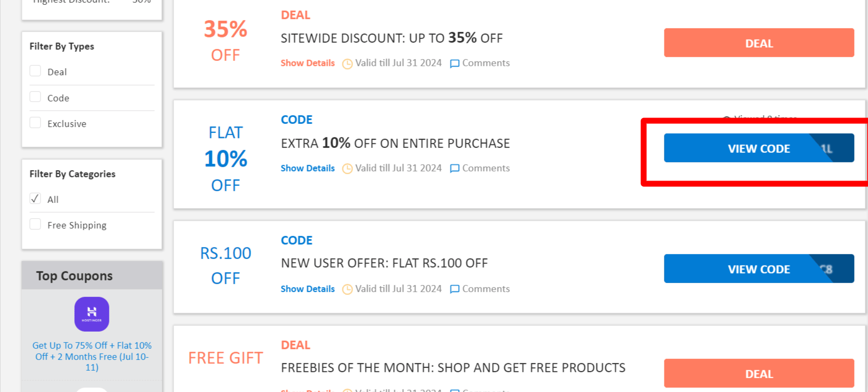Viewport: 868px width, 392px height.
Task: Enable the Deal filter checkbox
Action: click(x=35, y=70)
